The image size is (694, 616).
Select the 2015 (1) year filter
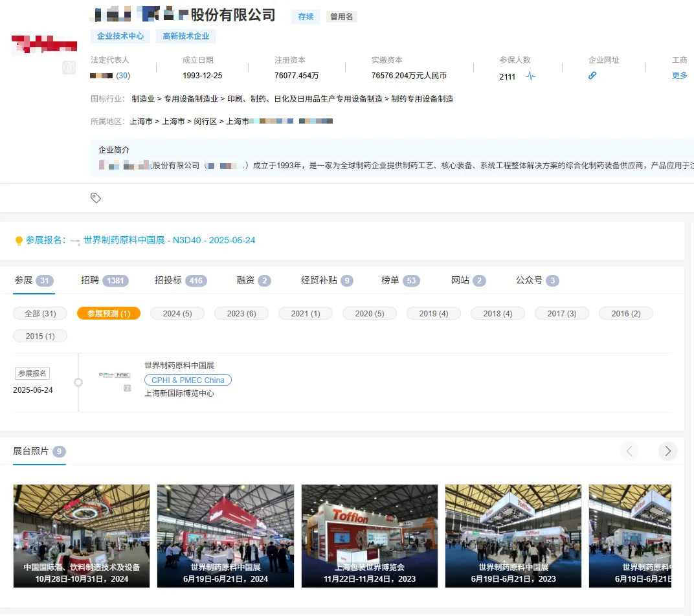tap(40, 336)
